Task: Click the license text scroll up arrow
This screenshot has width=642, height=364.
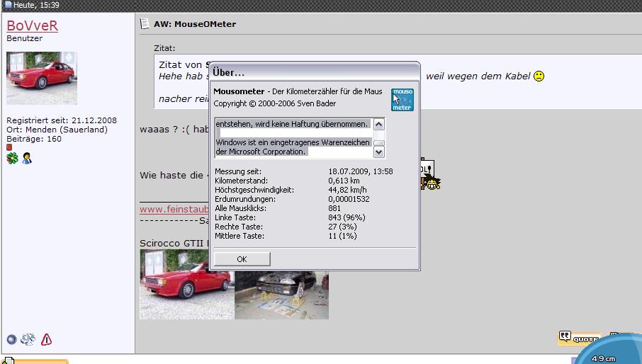Action: pyautogui.click(x=378, y=125)
